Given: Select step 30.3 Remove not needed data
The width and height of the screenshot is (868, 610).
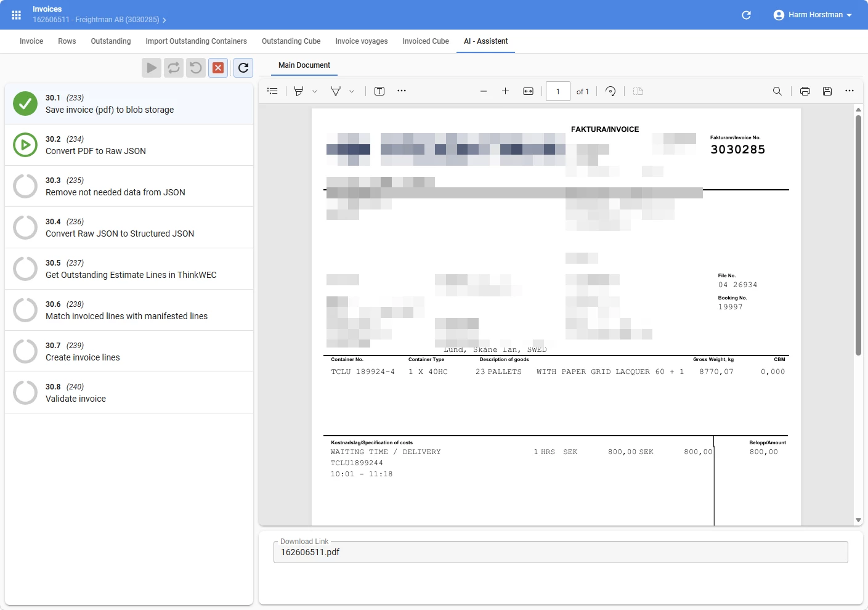Looking at the screenshot, I should 129,186.
